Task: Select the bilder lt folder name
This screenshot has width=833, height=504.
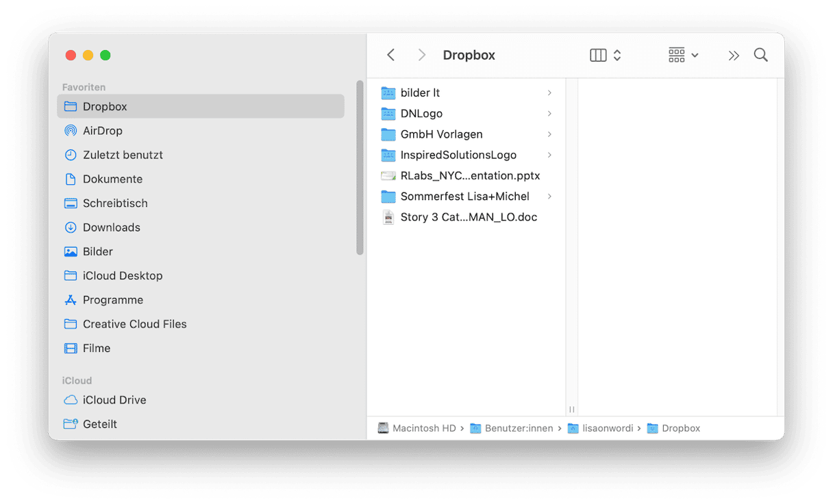Action: click(x=420, y=92)
